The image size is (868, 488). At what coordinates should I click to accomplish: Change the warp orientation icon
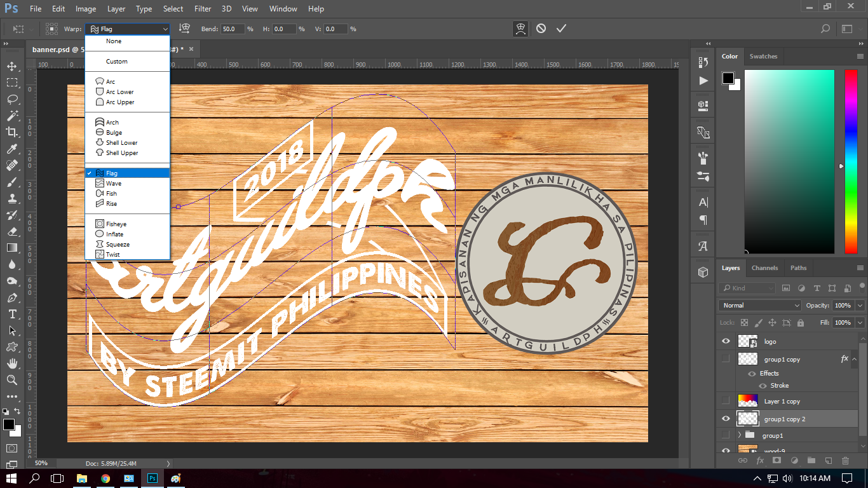tap(185, 29)
